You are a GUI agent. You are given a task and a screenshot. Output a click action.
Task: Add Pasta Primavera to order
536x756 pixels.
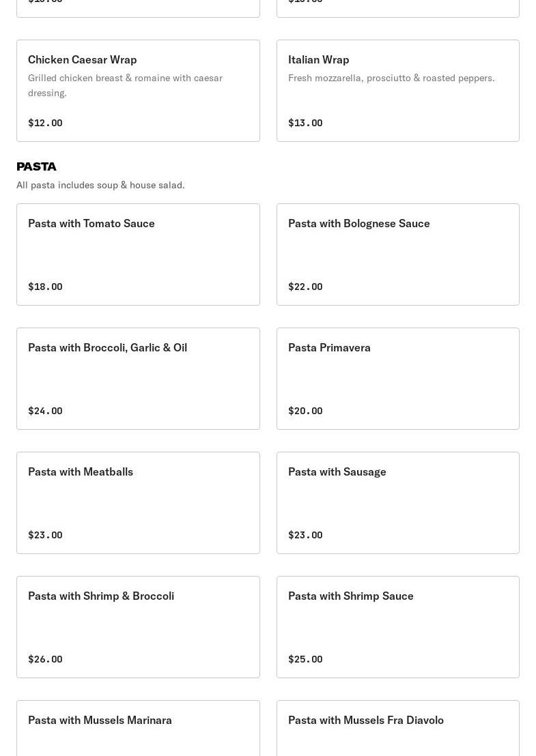coord(397,378)
